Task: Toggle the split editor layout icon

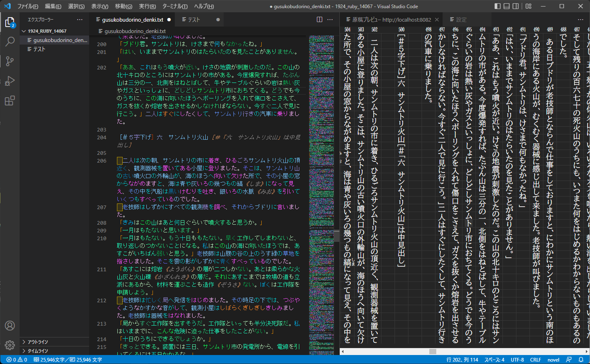Action: coord(319,19)
